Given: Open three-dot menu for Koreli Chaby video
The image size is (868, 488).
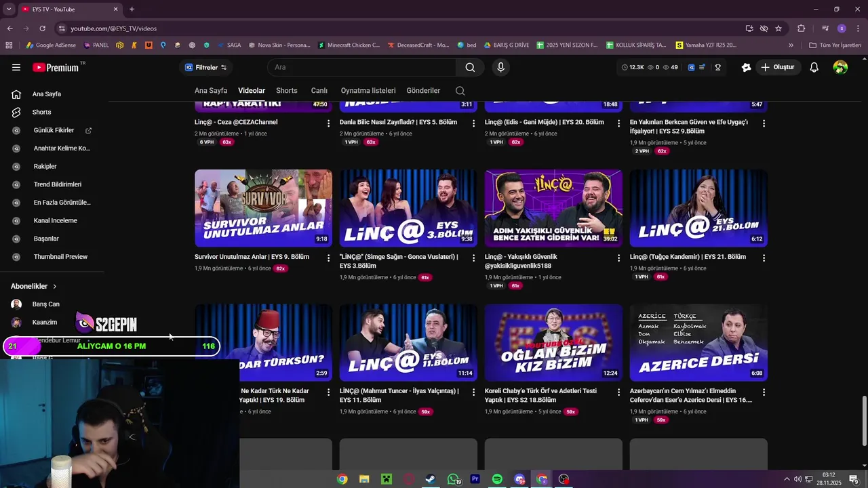Looking at the screenshot, I should coord(618,392).
